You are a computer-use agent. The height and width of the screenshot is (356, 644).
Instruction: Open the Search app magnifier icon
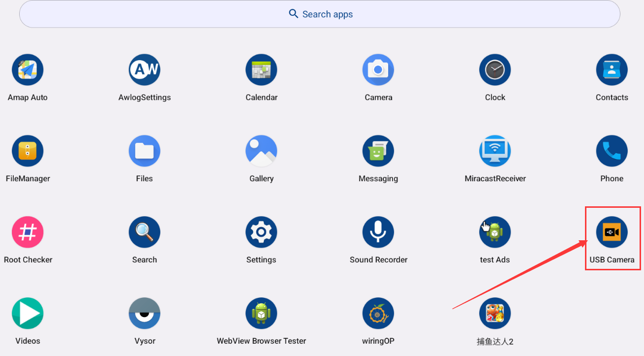[x=145, y=232]
